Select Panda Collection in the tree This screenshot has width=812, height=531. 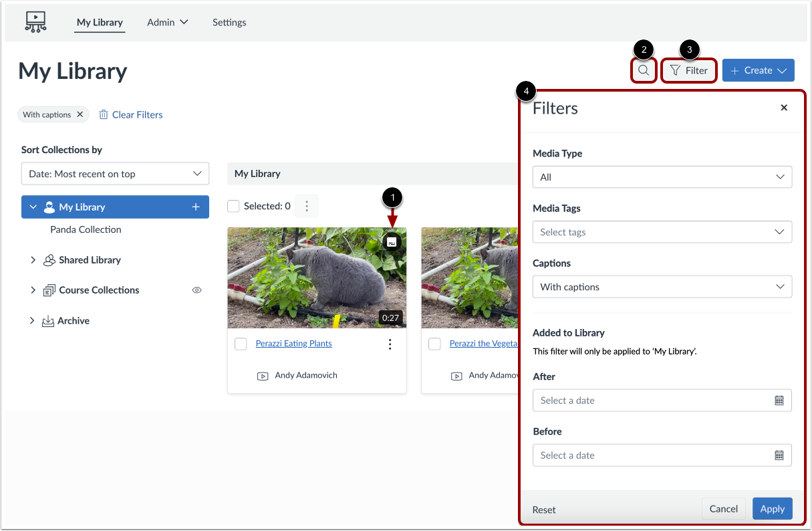[x=86, y=229]
